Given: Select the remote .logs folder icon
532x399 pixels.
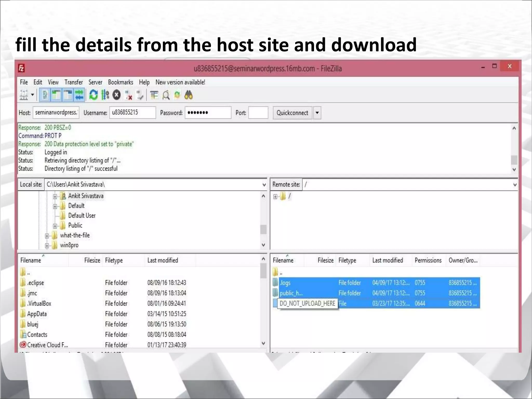Looking at the screenshot, I should (275, 282).
